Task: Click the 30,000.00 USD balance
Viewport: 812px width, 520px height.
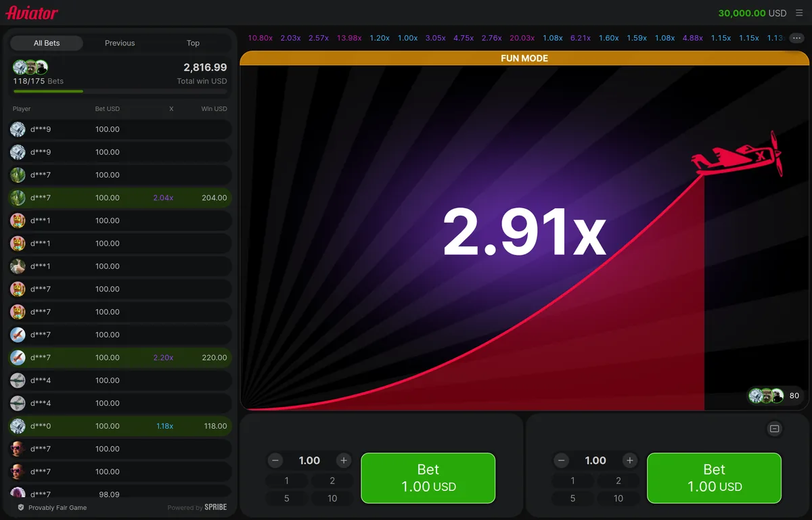Action: click(752, 13)
